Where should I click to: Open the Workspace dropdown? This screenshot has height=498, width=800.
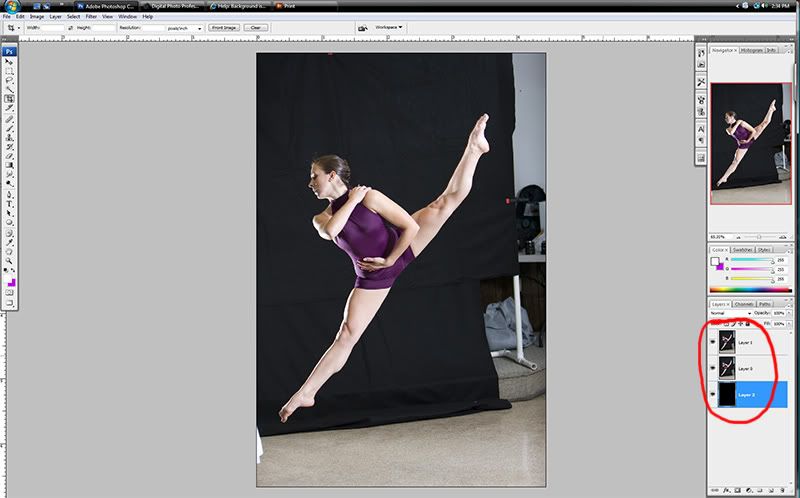389,27
